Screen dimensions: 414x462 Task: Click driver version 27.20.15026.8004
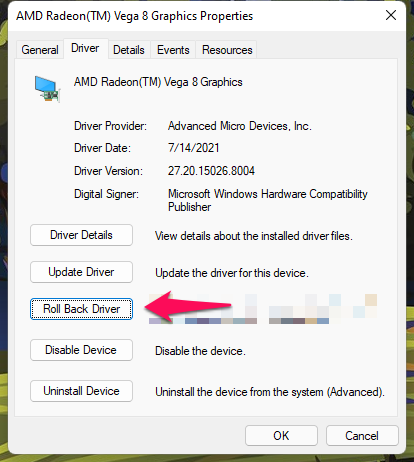pos(211,171)
